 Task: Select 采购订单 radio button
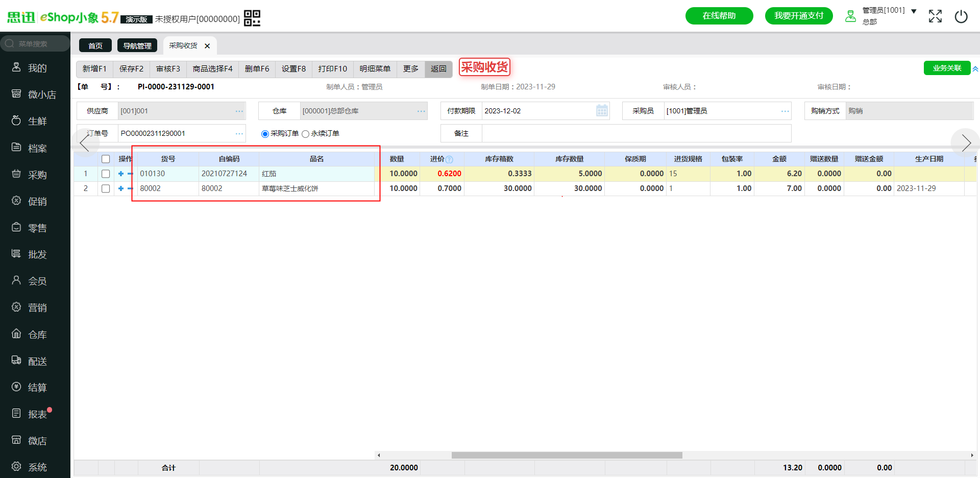(265, 134)
